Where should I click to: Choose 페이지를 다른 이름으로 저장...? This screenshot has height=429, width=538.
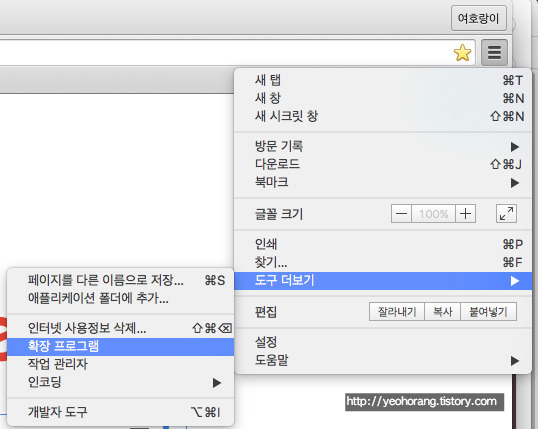[x=120, y=280]
